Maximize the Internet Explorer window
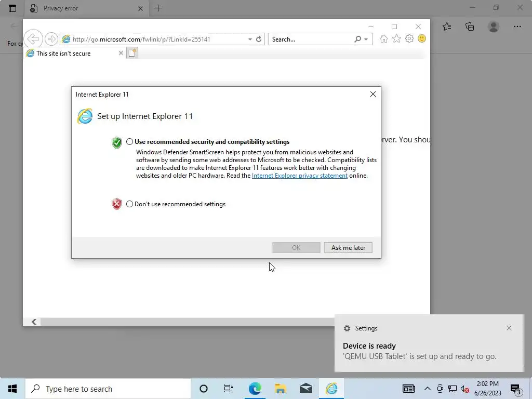532x399 pixels. tap(394, 26)
